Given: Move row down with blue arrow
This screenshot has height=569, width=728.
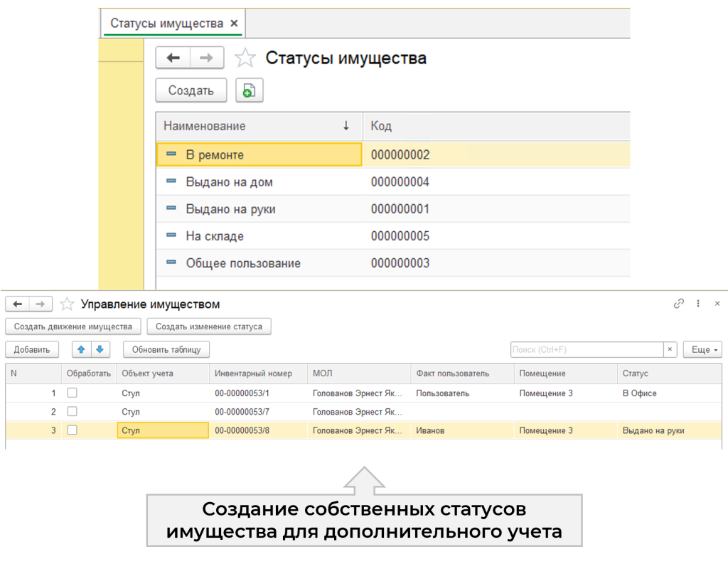Looking at the screenshot, I should 100,350.
